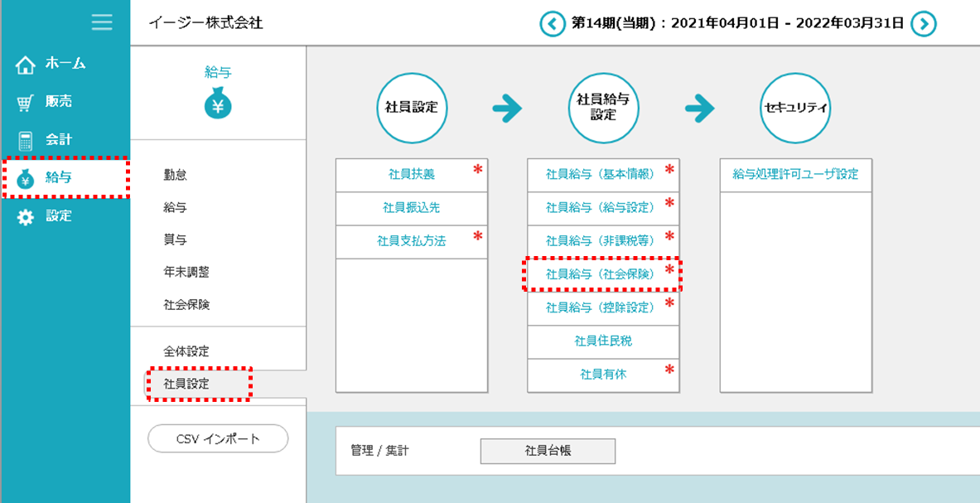Viewport: 980px width, 503px height.
Task: Open 全体設定 submenu item
Action: [x=187, y=351]
